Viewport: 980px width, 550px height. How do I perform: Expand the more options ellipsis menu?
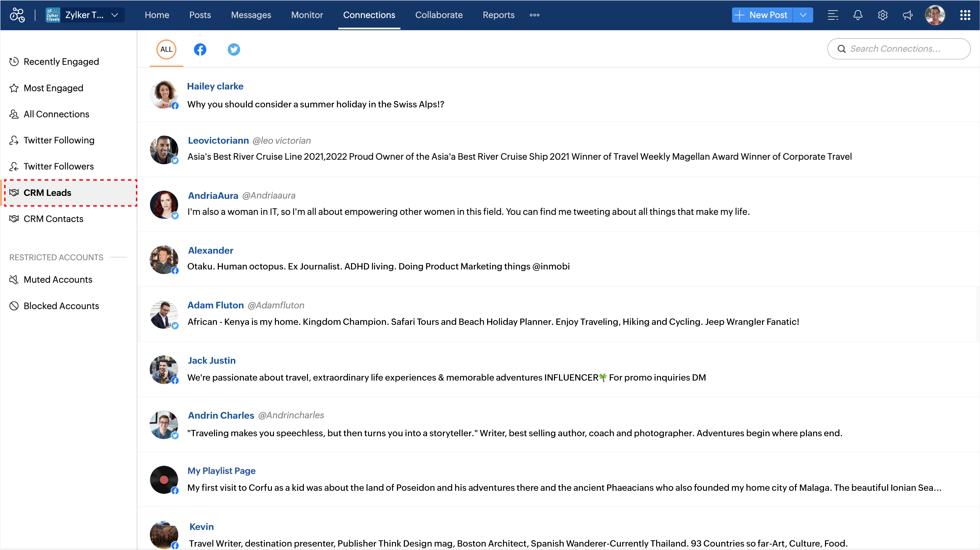click(x=535, y=15)
